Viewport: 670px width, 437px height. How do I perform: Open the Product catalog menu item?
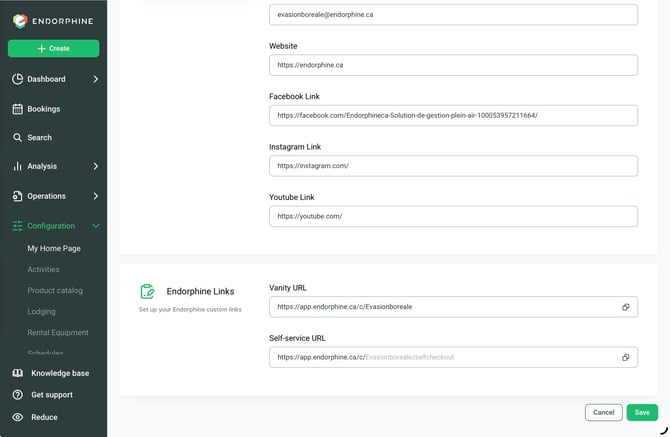pos(55,290)
